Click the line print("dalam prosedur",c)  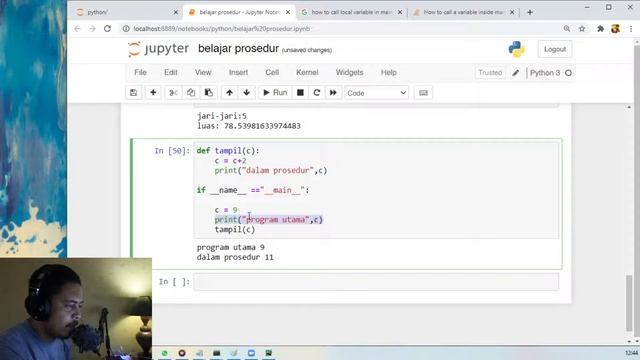[x=271, y=170]
